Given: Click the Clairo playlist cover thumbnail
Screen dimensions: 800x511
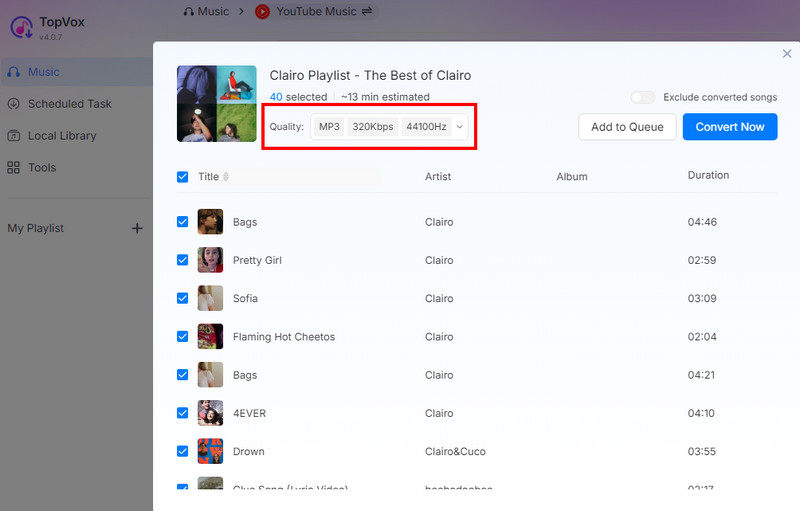Looking at the screenshot, I should pos(216,104).
